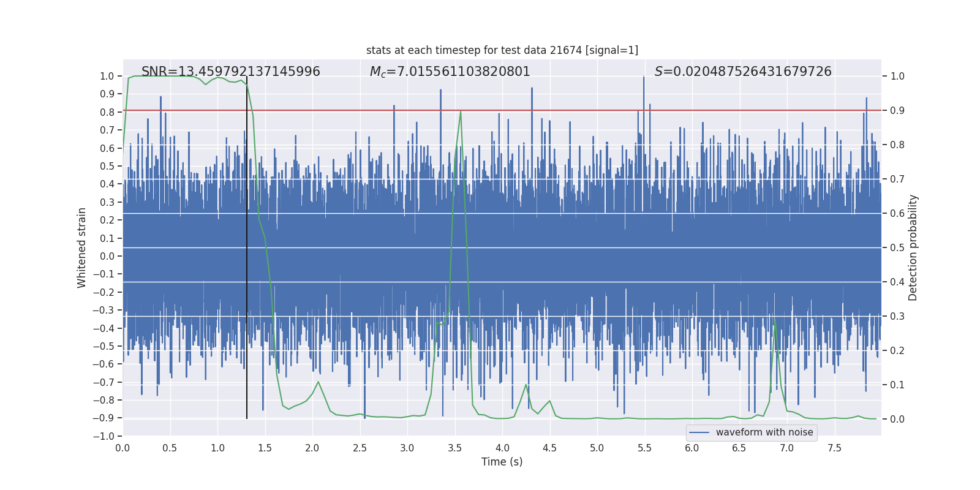
Task: Click Detection probability tick label 0.5
Action: tap(897, 248)
